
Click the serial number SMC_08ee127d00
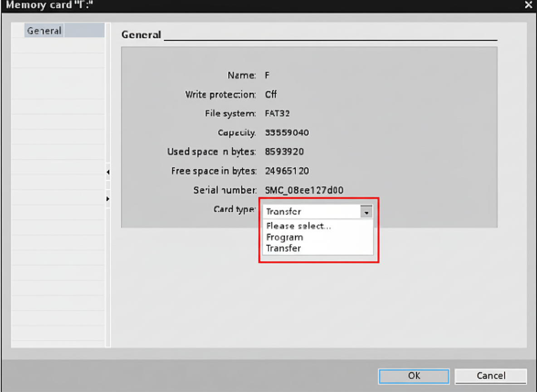tap(304, 190)
